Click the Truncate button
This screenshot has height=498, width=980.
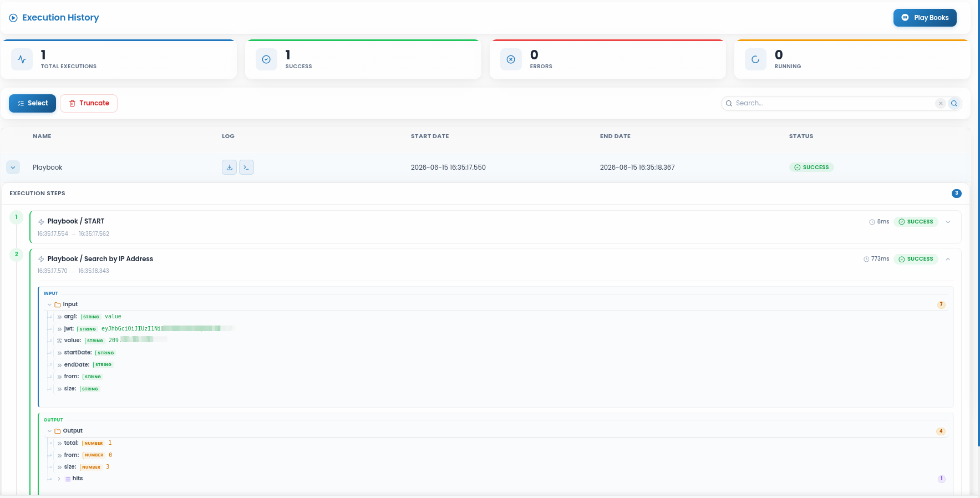click(89, 103)
